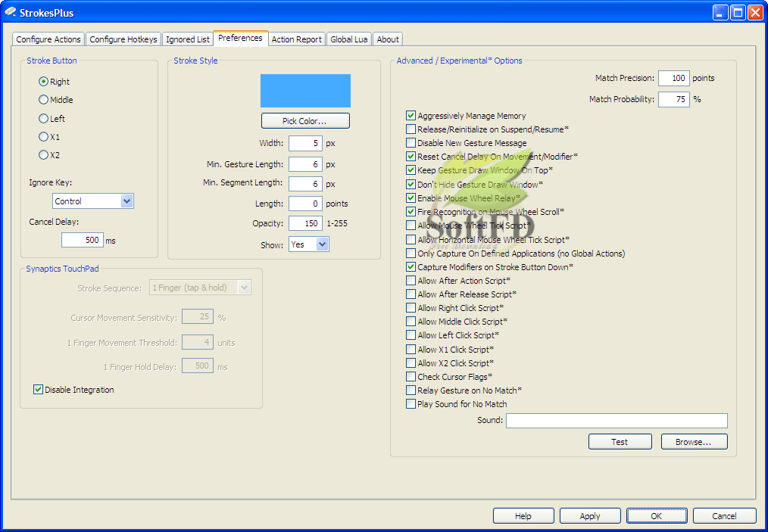Click the stroke Length points field
Screen dimensions: 768x532
[x=305, y=204]
